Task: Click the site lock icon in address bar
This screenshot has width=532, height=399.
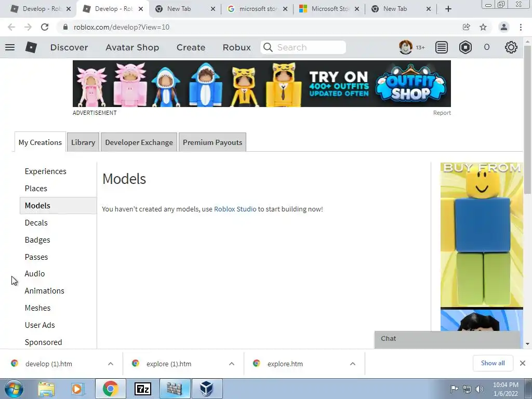Action: [65, 27]
